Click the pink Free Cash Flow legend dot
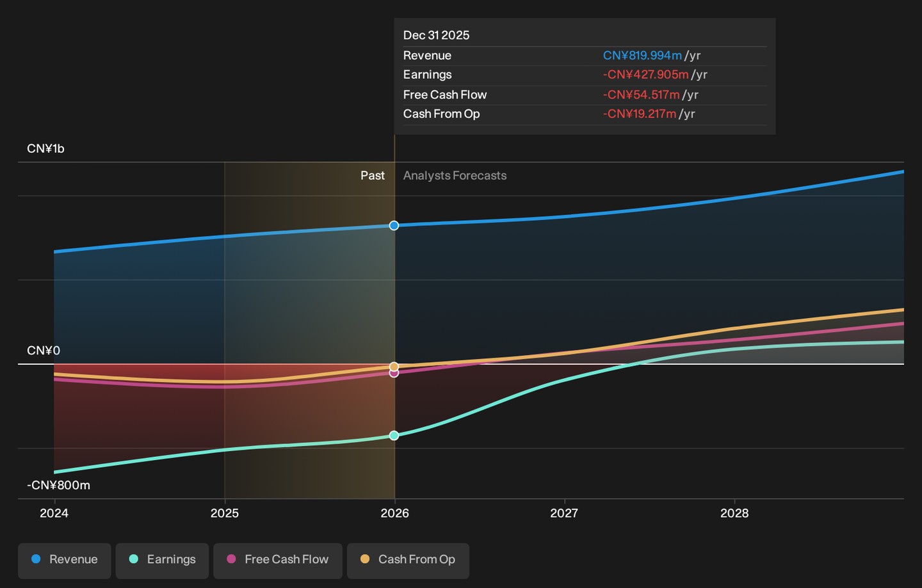Screen dimensions: 922x588 (x=231, y=559)
